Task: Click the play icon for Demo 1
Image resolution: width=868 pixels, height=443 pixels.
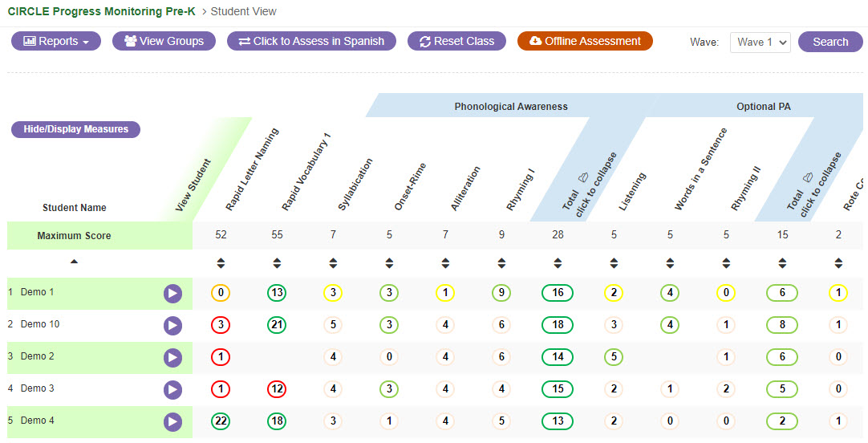Action: click(x=172, y=294)
